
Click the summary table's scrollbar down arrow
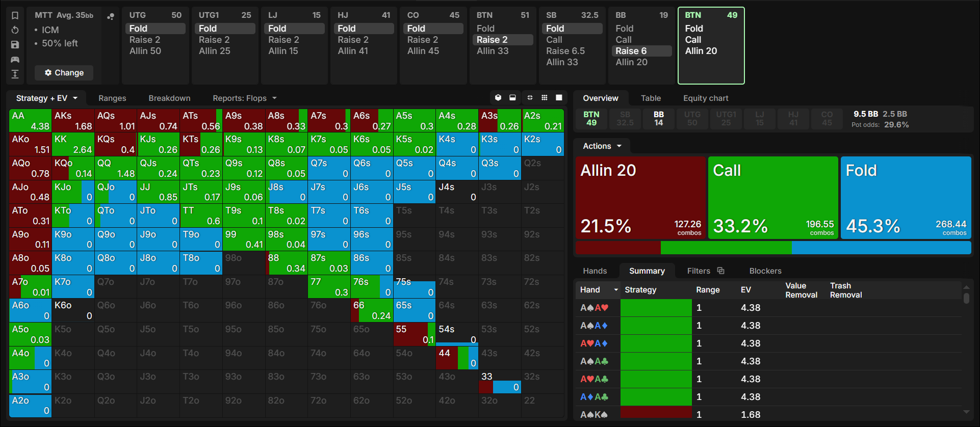(x=966, y=412)
